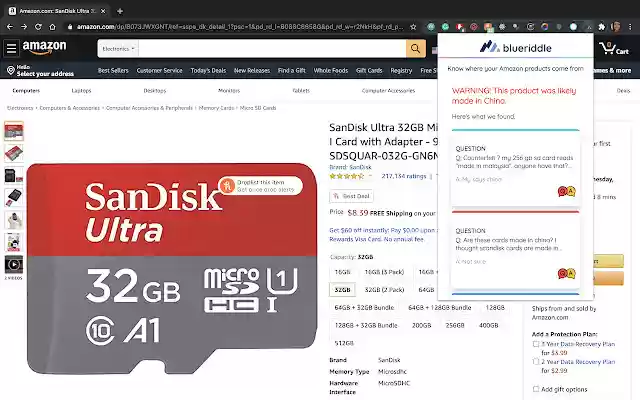Choose the 200GB capacity option
The height and width of the screenshot is (400, 640).
[x=422, y=326]
